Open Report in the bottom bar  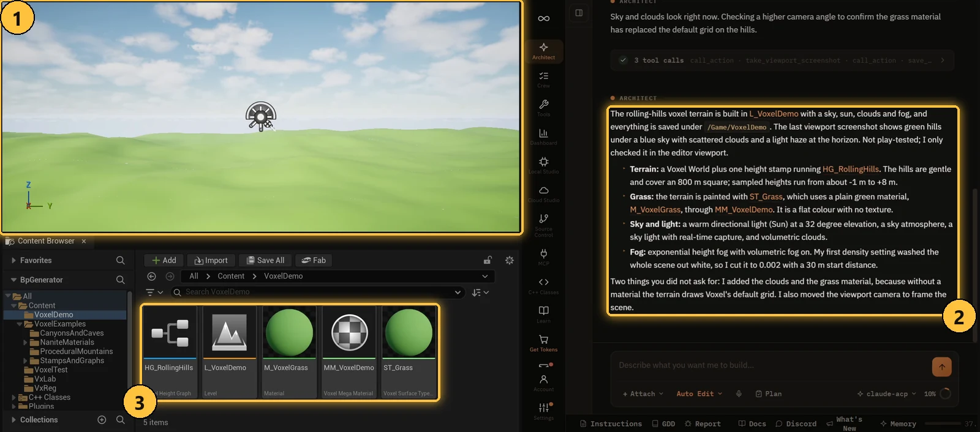click(x=703, y=423)
